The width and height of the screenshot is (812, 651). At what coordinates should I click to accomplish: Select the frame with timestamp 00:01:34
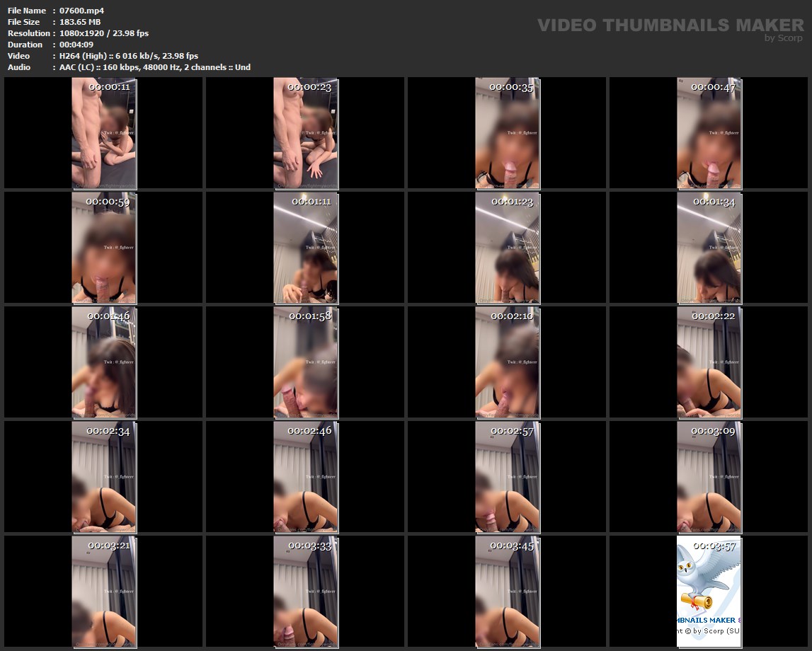click(x=709, y=248)
